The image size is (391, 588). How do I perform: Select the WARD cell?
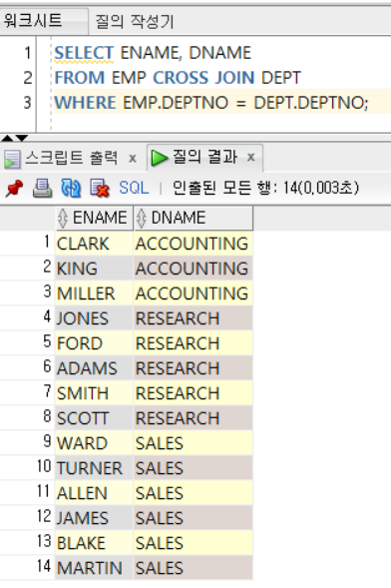94,443
